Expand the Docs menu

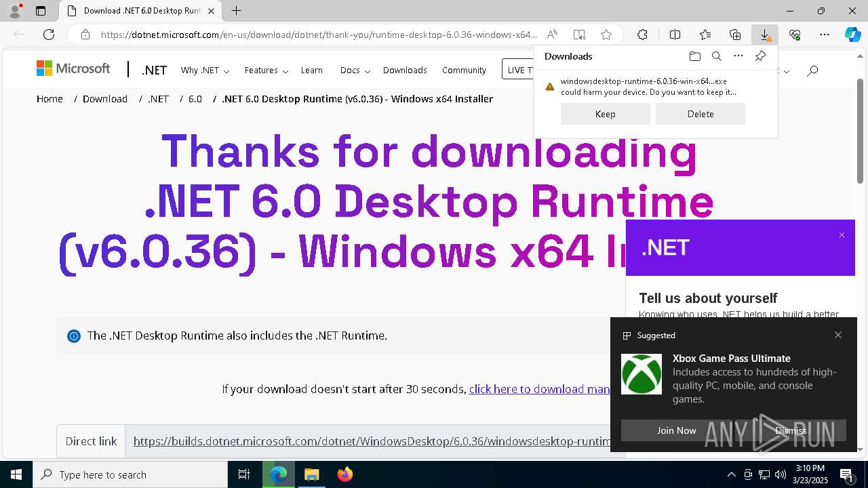coord(355,70)
